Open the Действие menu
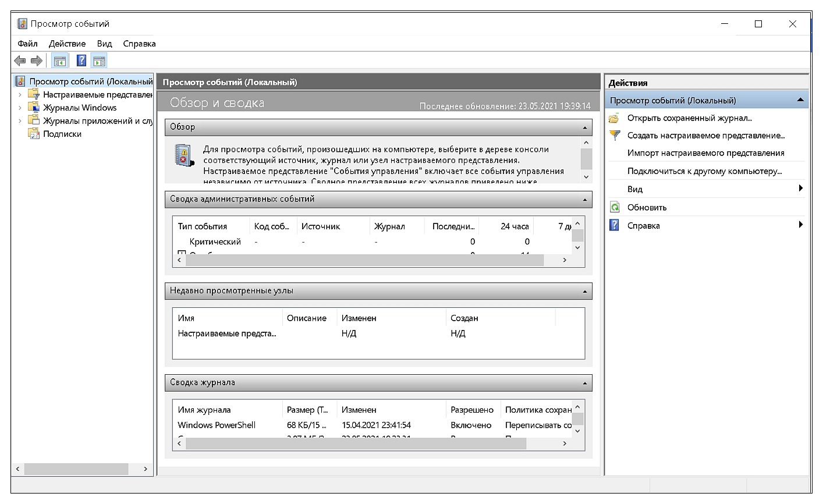The width and height of the screenshot is (823, 504). (x=67, y=44)
